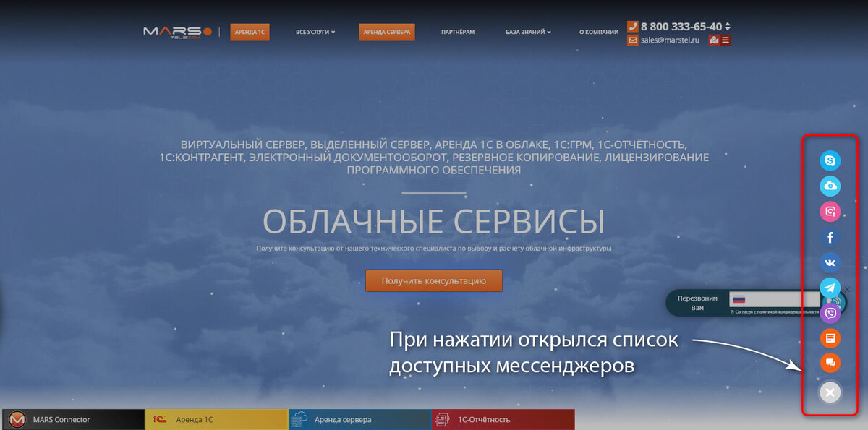Click the red map location icon
868x430 pixels.
[715, 40]
